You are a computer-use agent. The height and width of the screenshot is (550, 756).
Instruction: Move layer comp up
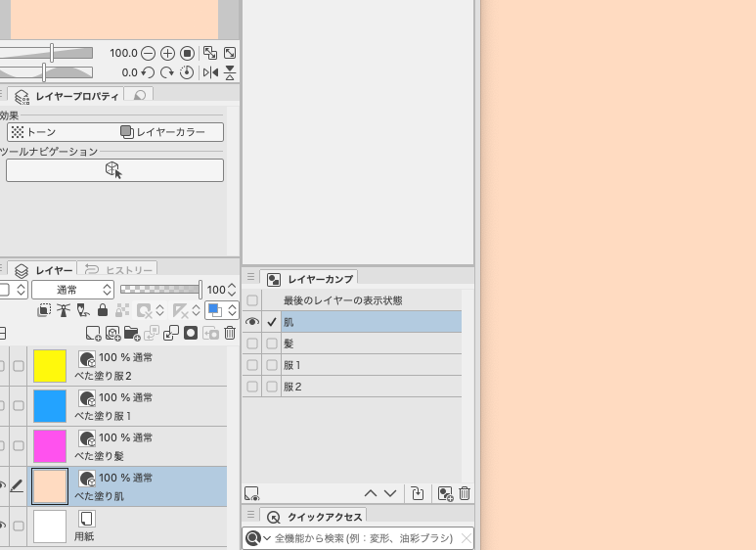coord(371,493)
